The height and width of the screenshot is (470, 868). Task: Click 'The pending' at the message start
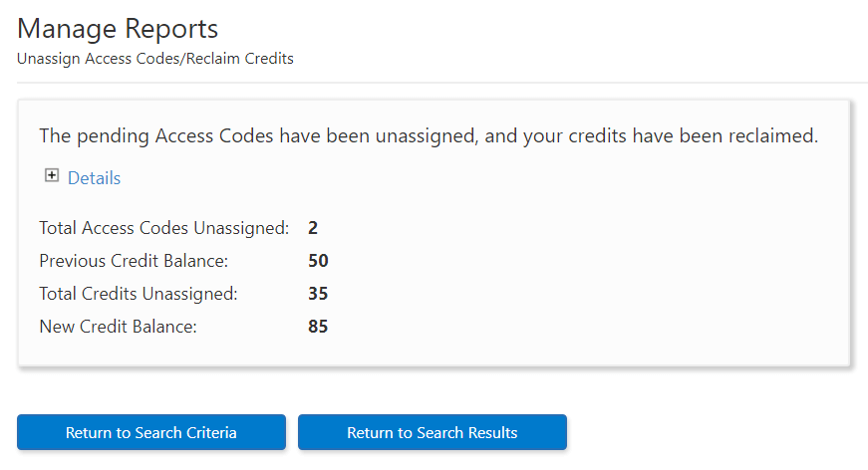[94, 136]
